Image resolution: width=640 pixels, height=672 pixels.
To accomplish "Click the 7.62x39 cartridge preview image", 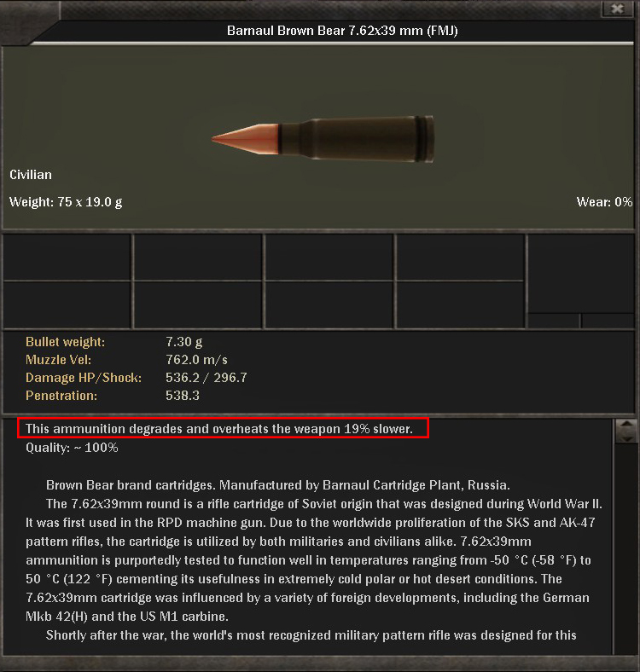I will [x=323, y=138].
